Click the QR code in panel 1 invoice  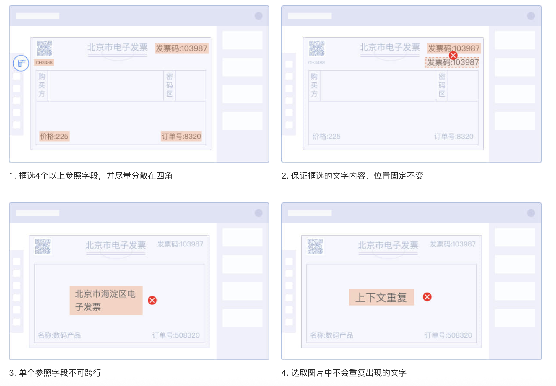[x=44, y=49]
